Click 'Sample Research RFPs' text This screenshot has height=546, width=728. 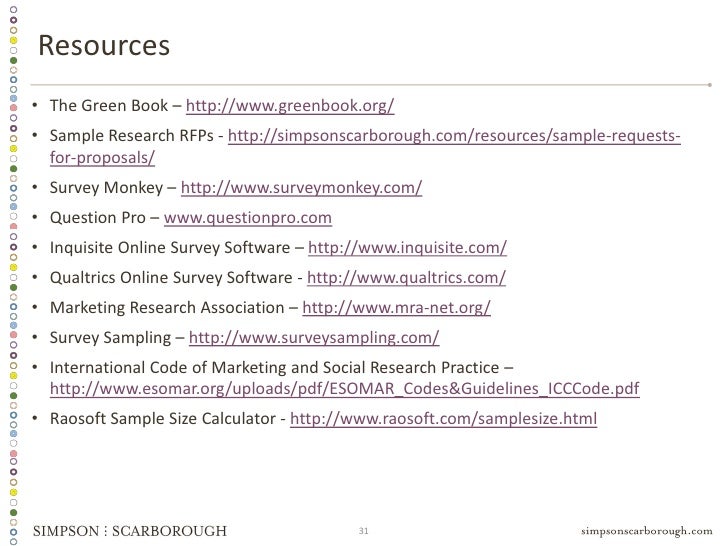pos(131,136)
